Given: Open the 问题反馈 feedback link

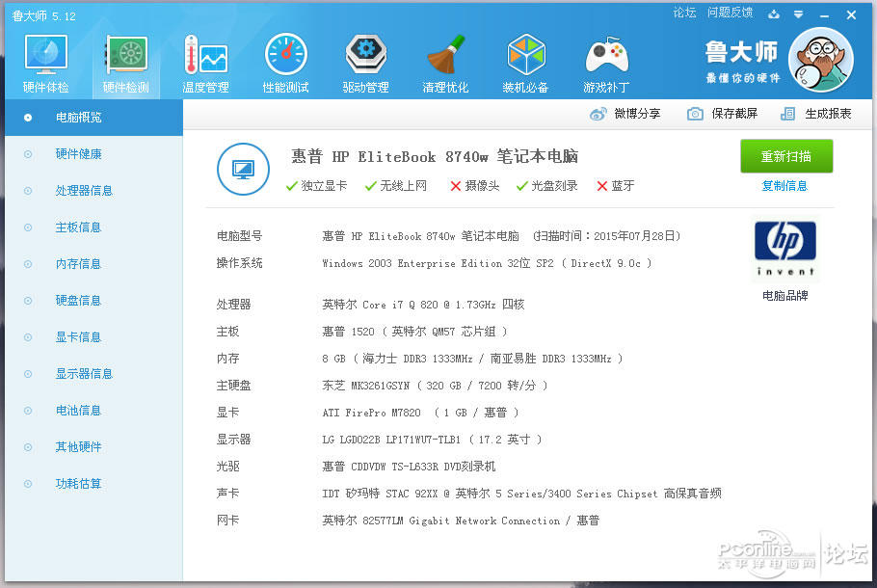Looking at the screenshot, I should coord(730,13).
